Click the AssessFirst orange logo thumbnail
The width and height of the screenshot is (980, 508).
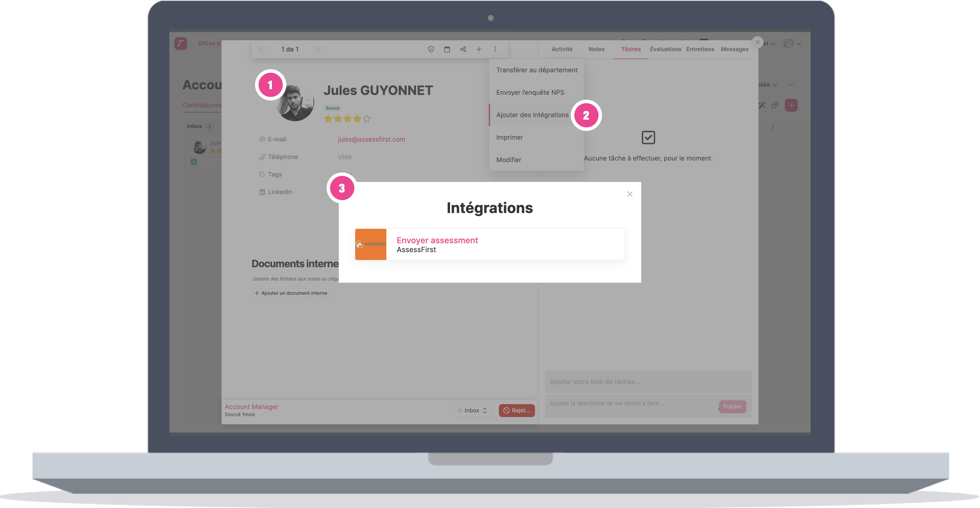371,244
